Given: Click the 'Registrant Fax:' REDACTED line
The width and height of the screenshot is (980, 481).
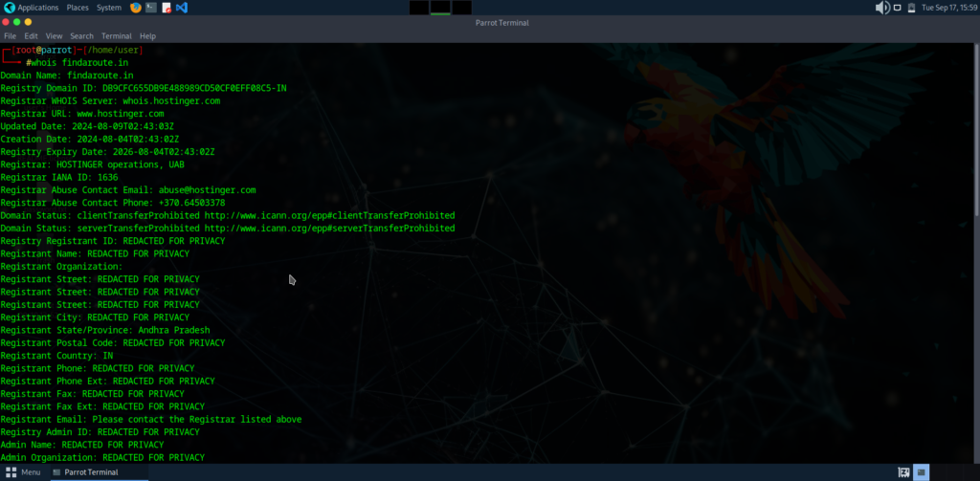Looking at the screenshot, I should click(93, 394).
